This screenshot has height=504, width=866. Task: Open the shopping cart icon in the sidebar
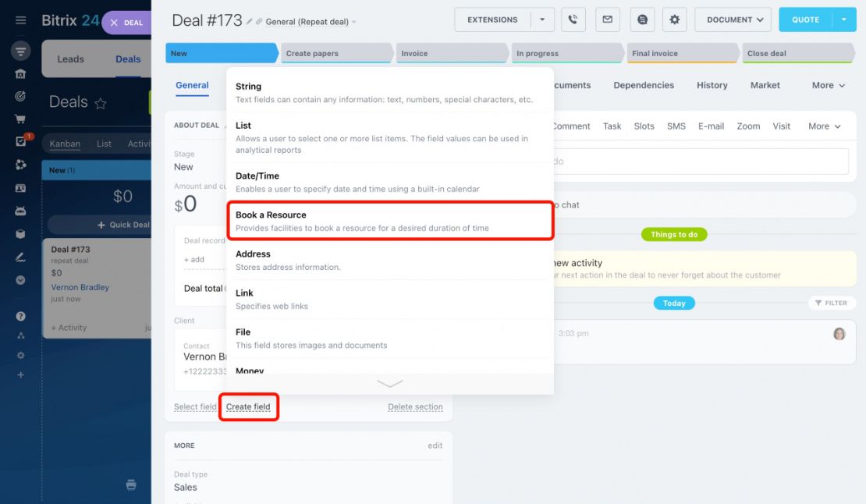[20, 119]
